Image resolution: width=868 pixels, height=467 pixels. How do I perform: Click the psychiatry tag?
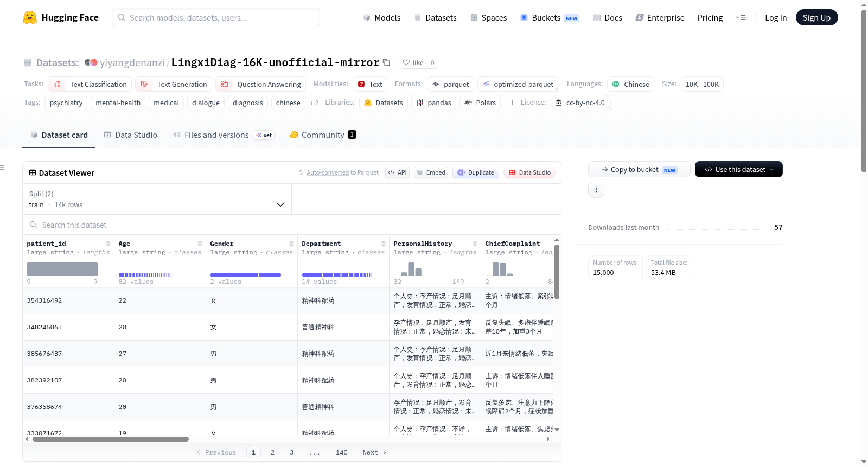66,103
